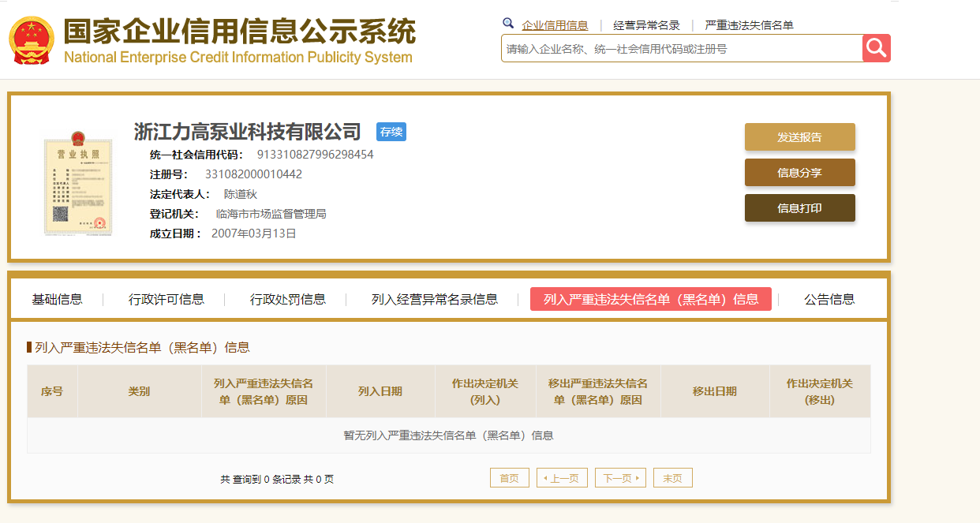
Task: Click the 存续 status badge
Action: coord(391,132)
